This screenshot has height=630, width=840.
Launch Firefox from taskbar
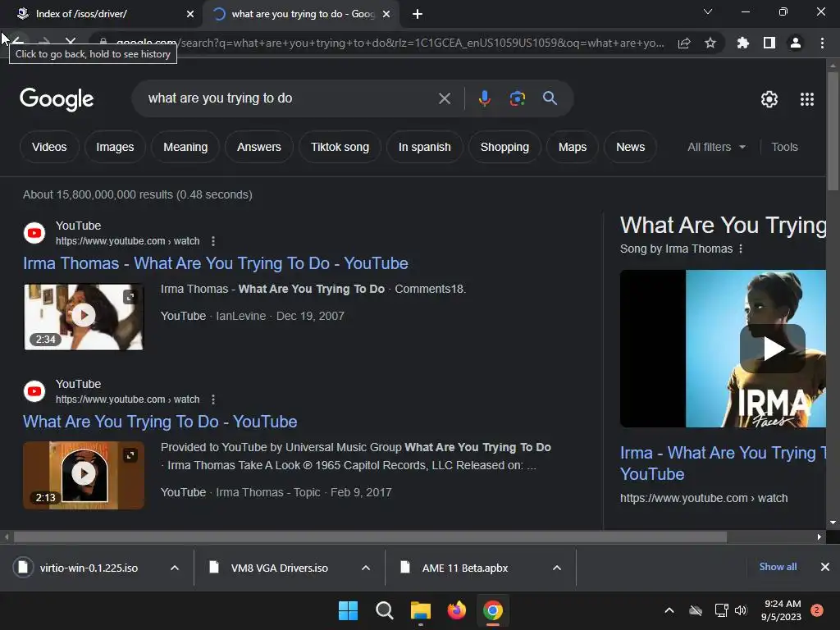456,610
